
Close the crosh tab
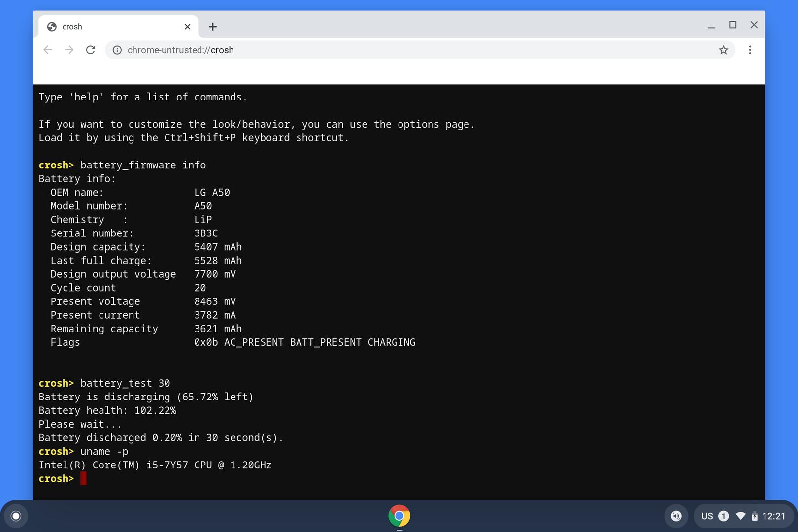tap(187, 27)
